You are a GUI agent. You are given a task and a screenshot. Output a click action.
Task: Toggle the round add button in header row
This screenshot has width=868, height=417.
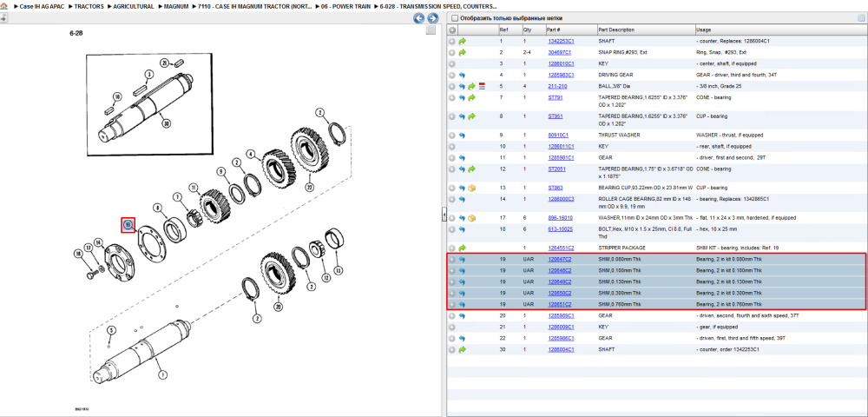click(452, 30)
